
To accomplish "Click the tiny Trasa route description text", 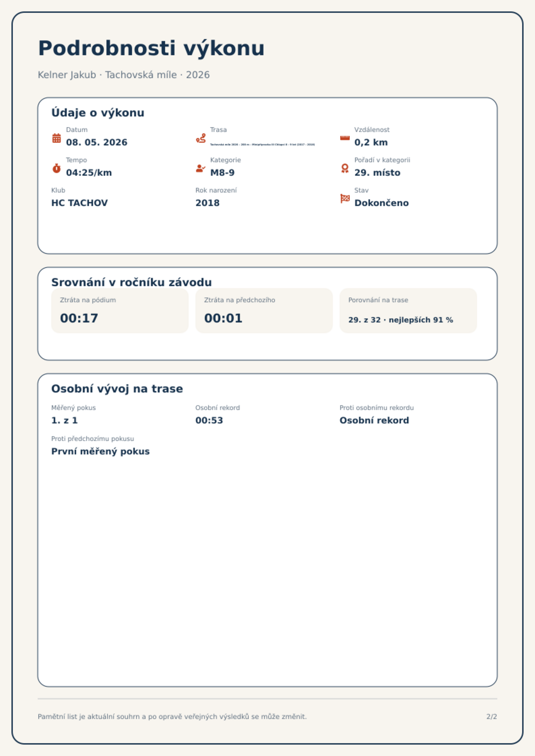I will pos(262,144).
